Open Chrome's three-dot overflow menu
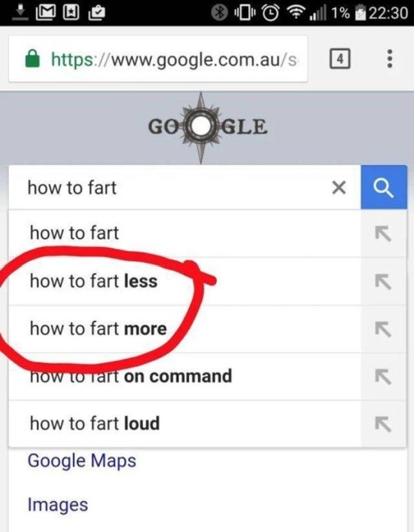Image resolution: width=414 pixels, height=532 pixels. (390, 59)
